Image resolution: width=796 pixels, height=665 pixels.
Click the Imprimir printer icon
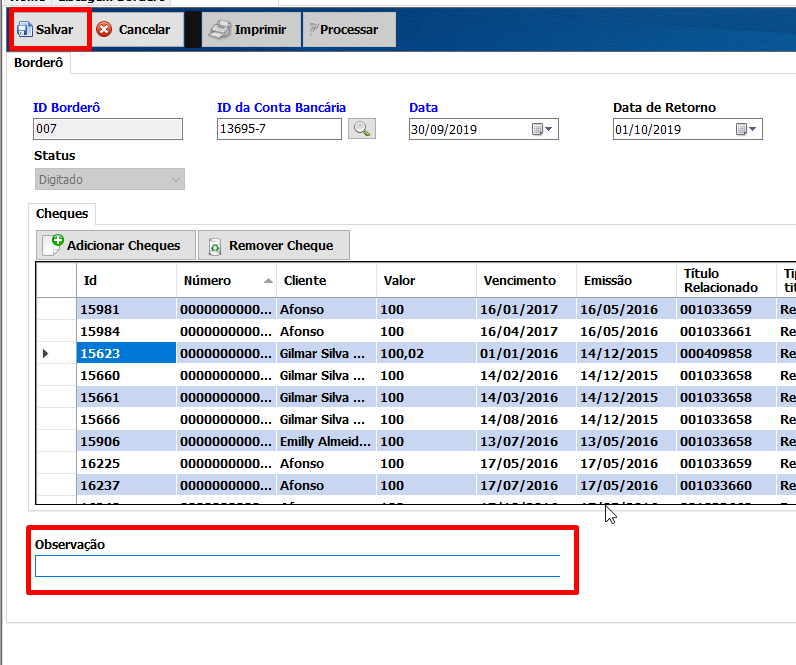click(x=219, y=30)
